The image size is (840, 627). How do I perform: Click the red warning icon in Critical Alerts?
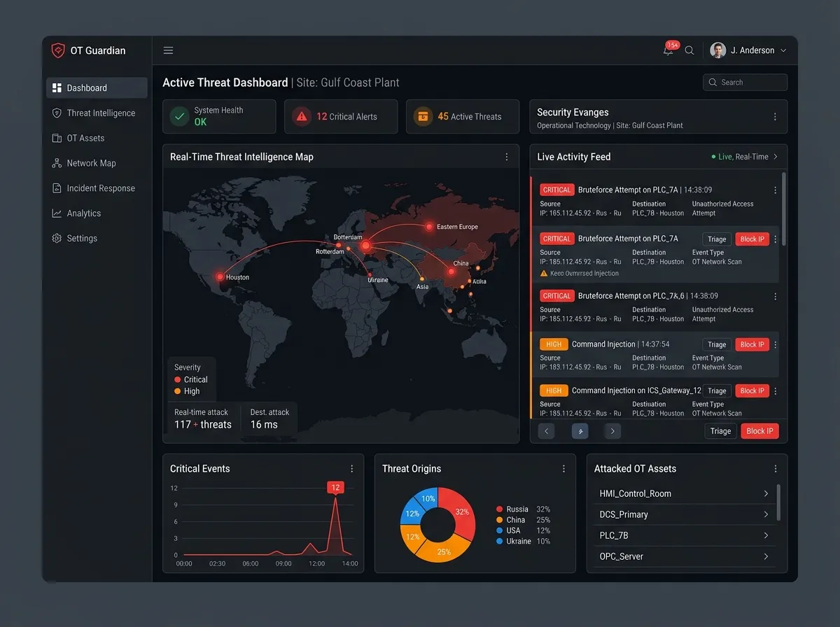click(302, 117)
